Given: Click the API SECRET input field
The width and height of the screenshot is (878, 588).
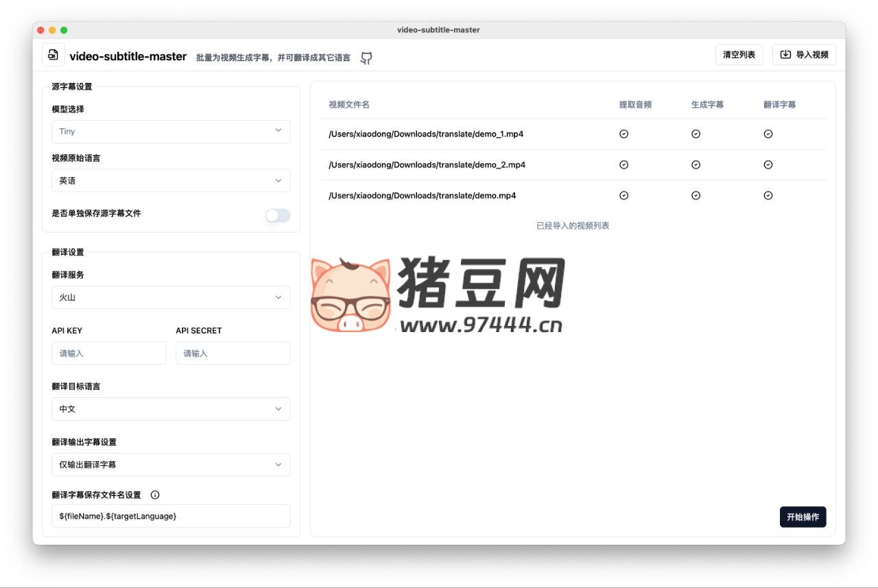Looking at the screenshot, I should tap(233, 353).
